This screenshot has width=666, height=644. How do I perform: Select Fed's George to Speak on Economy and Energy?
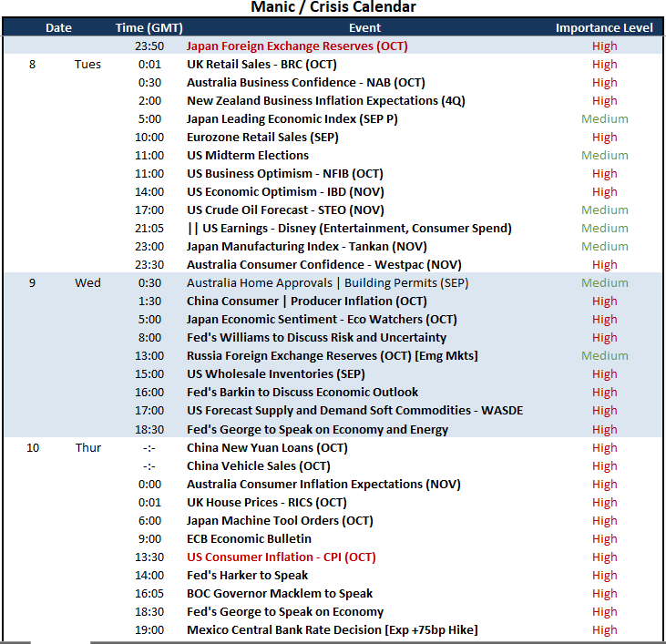(x=317, y=430)
